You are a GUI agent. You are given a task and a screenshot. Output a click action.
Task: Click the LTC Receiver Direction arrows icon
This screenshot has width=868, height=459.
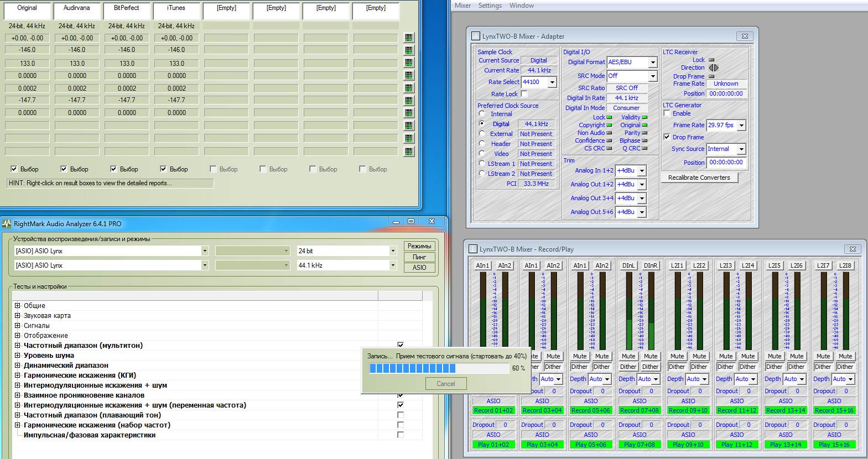click(x=713, y=68)
